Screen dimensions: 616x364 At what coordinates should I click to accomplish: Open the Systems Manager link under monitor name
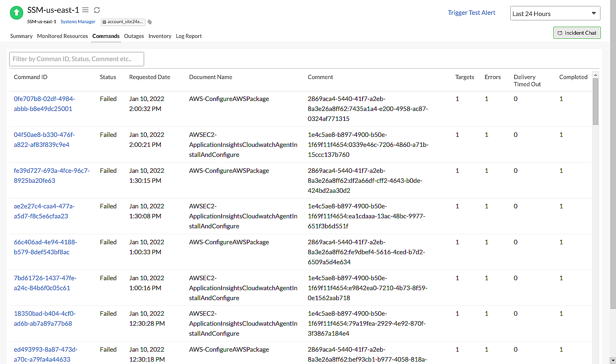78,22
